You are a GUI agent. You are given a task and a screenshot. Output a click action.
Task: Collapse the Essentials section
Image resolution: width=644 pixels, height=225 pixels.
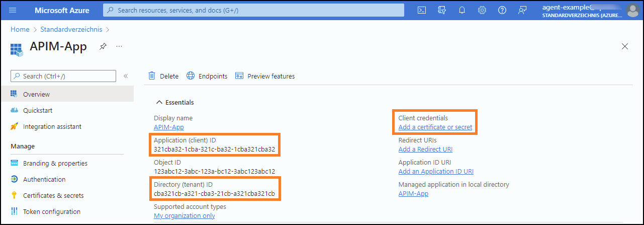[x=159, y=102]
